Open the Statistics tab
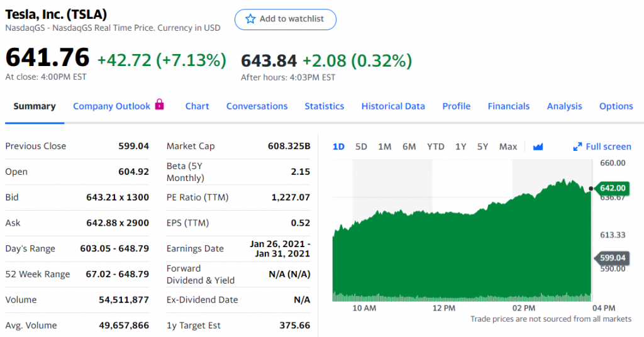The height and width of the screenshot is (337, 644). pyautogui.click(x=324, y=106)
